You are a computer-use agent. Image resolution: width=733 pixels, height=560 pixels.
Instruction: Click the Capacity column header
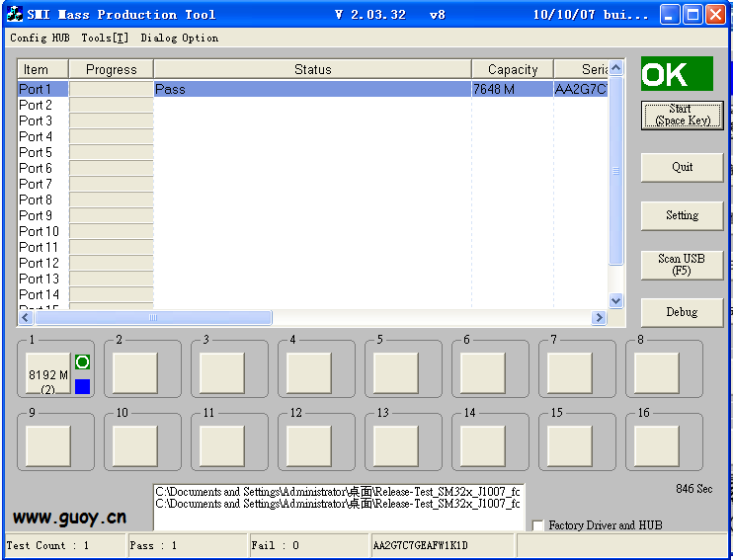click(x=513, y=69)
